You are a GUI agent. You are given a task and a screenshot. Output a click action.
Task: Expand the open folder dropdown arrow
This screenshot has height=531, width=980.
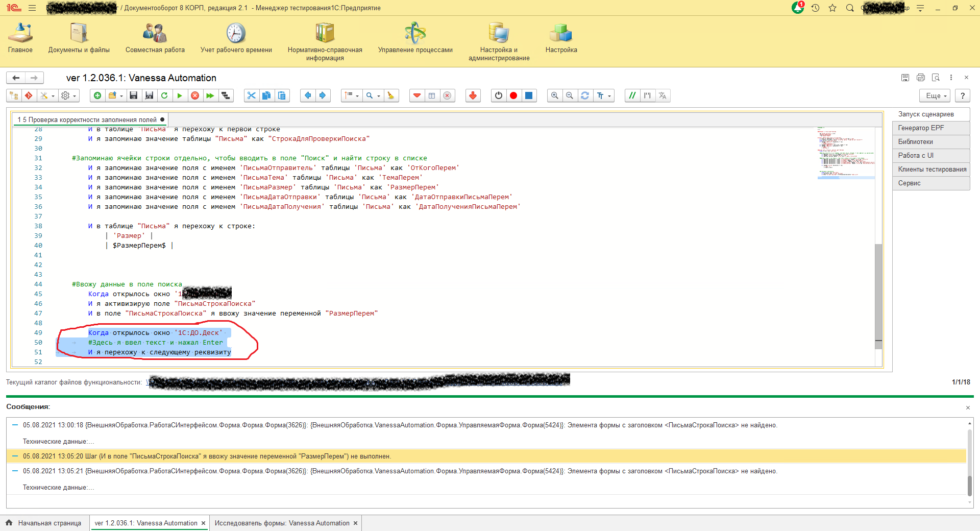point(121,96)
